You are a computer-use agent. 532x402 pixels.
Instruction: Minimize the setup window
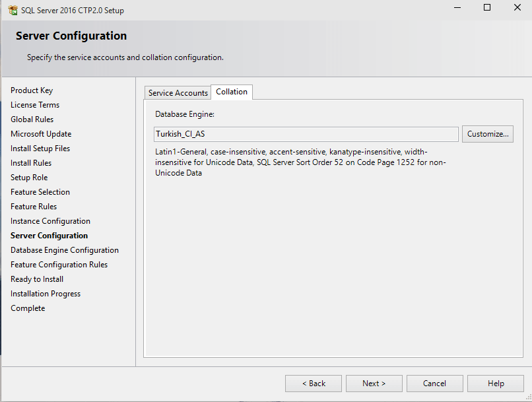tap(457, 7)
